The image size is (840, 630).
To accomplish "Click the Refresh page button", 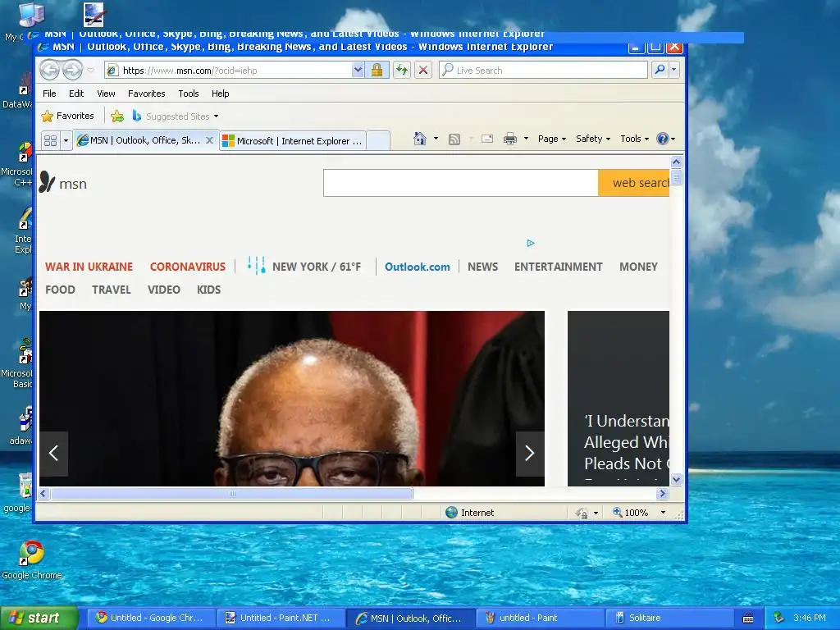I will click(x=402, y=71).
